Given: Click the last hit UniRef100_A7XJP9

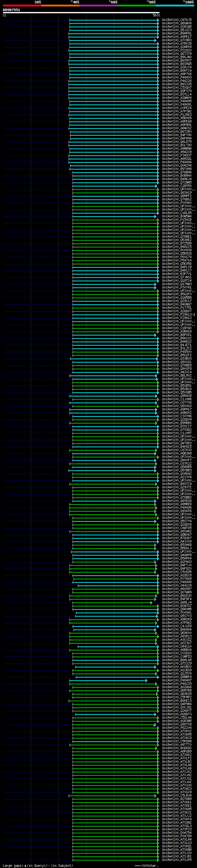Looking at the screenshot, I should [x=177, y=860].
